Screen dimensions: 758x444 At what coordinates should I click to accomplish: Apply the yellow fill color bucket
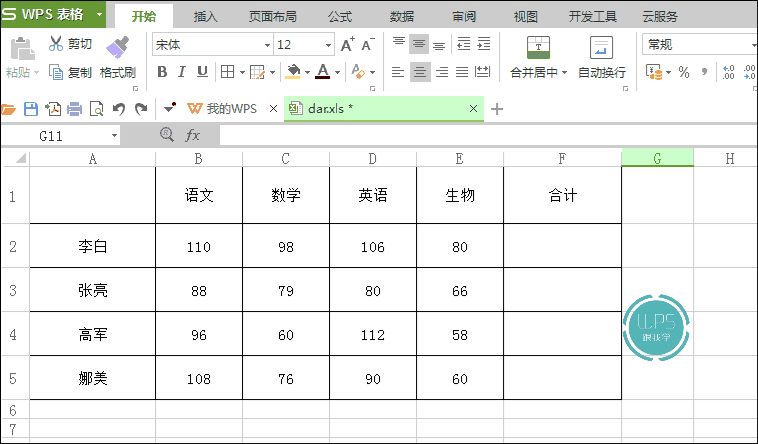[x=293, y=72]
